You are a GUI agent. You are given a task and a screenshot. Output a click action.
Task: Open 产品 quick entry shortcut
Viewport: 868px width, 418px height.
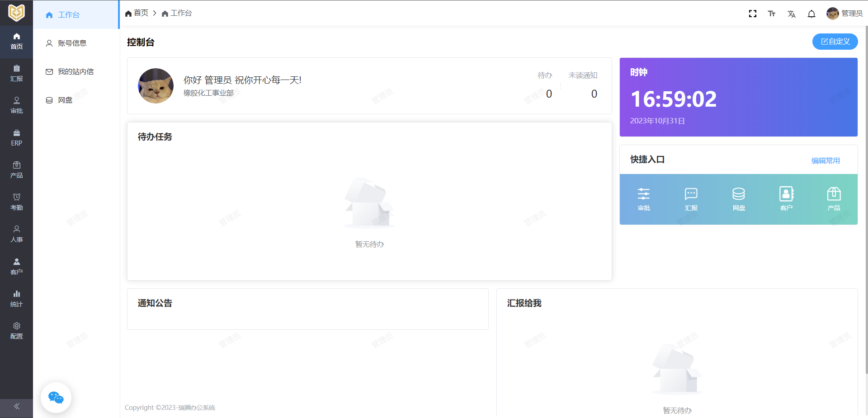coord(834,199)
